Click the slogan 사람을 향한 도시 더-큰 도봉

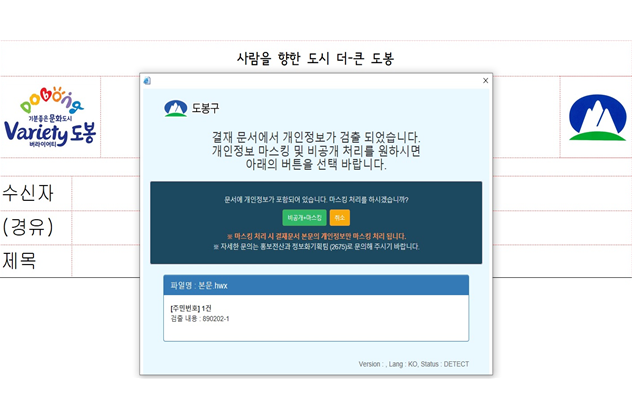click(x=315, y=59)
